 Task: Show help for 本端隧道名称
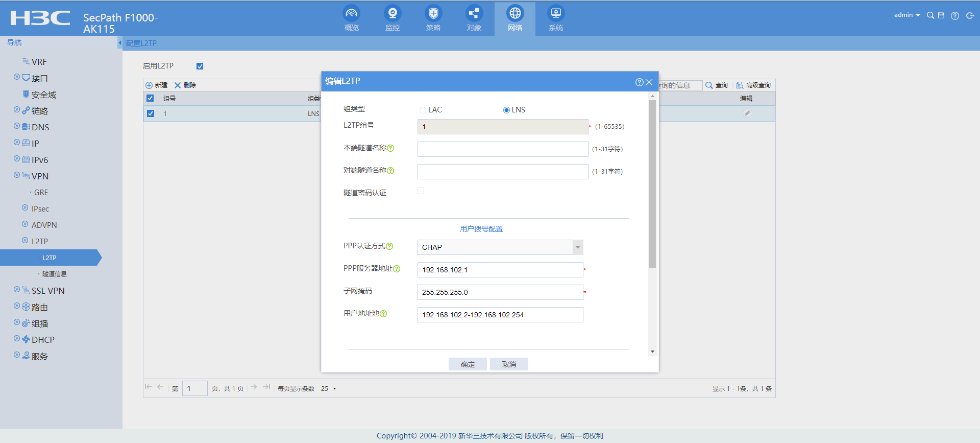pos(390,148)
